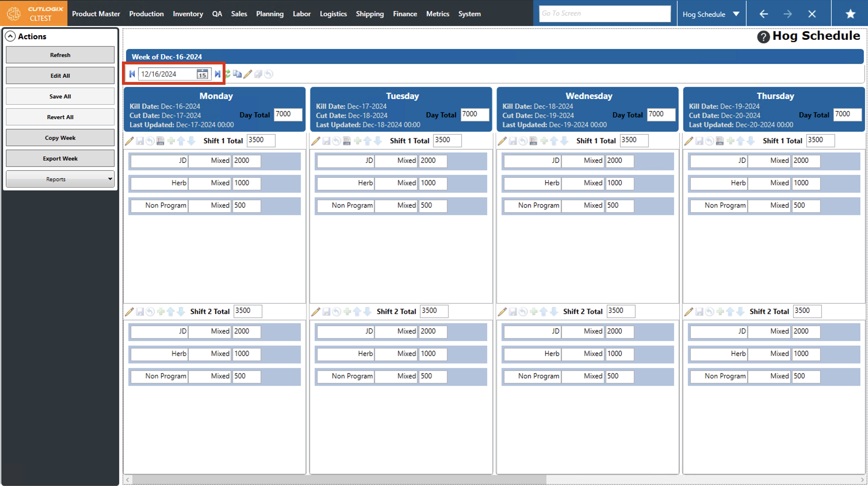Edit Monday Shift 1 with pencil icon
This screenshot has height=486, width=868.
point(129,141)
